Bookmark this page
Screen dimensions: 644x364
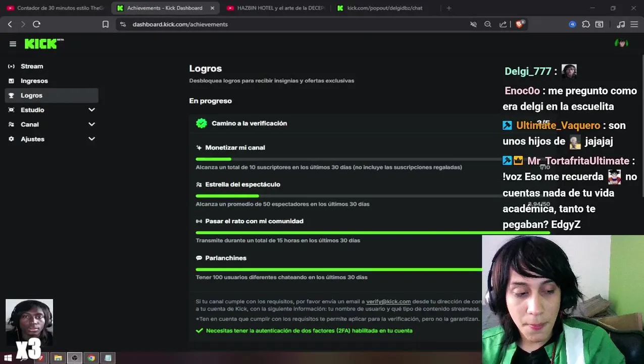tap(105, 24)
